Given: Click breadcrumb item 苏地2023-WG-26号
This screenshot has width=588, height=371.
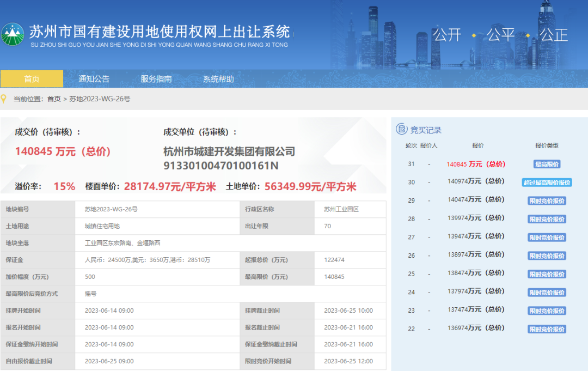Looking at the screenshot, I should (100, 99).
